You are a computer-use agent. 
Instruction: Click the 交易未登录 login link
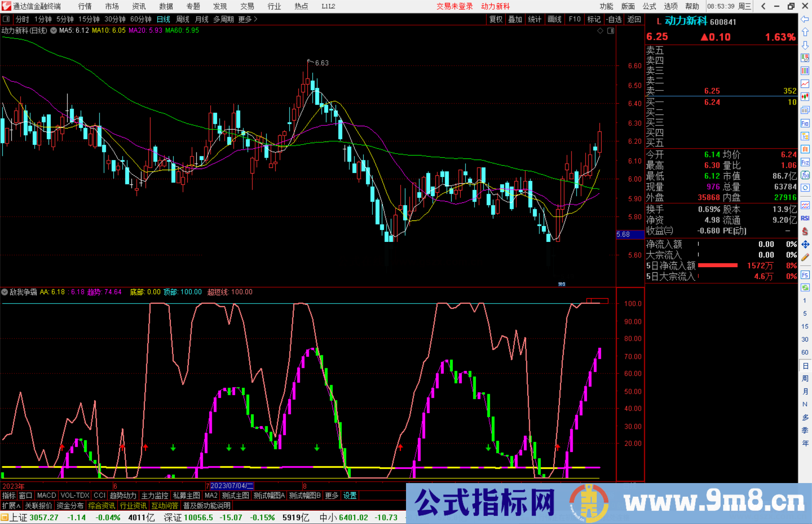[x=455, y=6]
